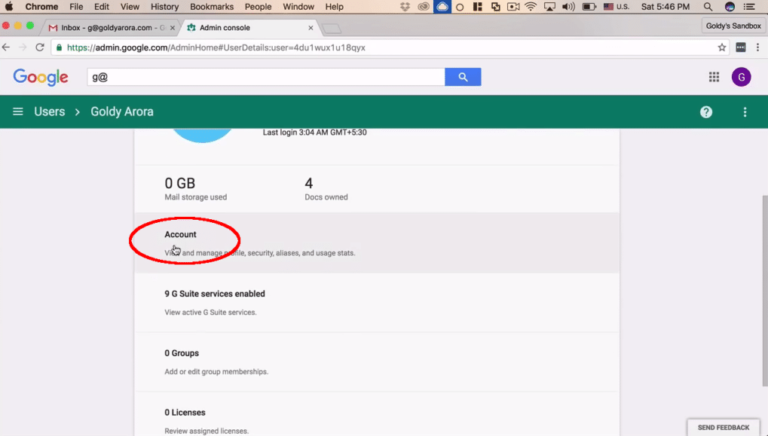Viewport: 768px width, 436px height.
Task: Click the 4 Docs owned stat
Action: pos(326,189)
